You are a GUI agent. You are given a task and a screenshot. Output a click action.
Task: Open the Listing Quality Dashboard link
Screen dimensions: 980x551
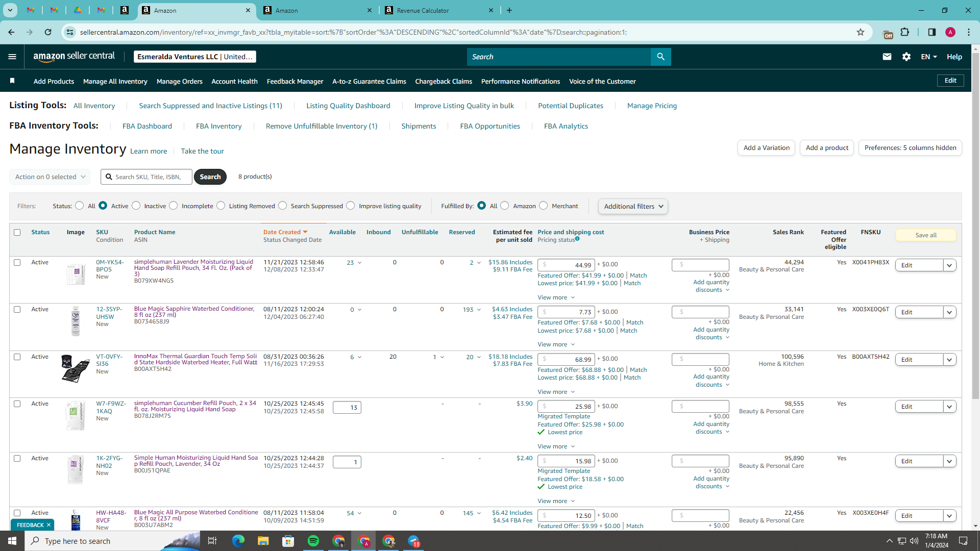click(348, 106)
